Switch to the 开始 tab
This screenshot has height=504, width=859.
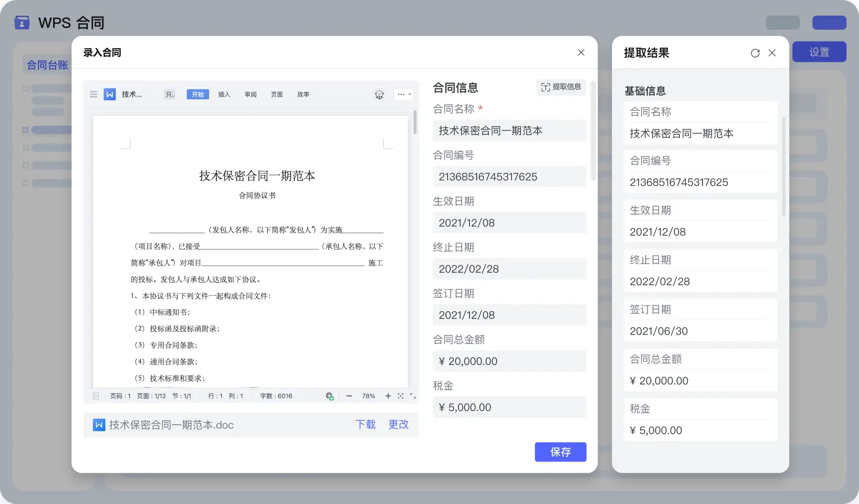pos(198,95)
